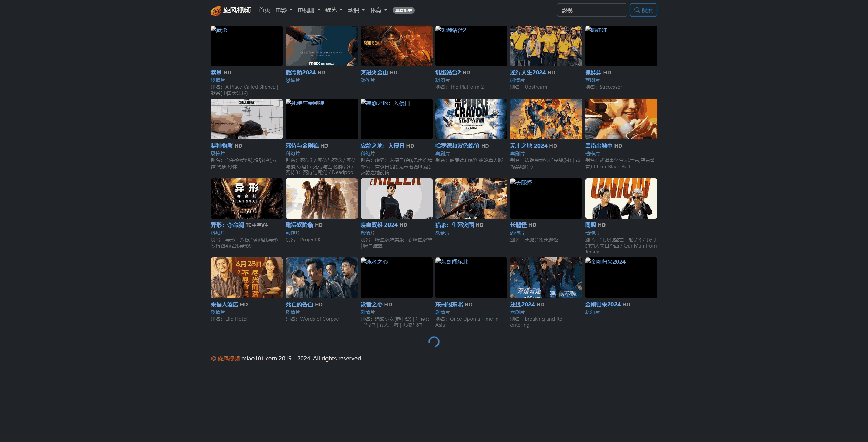Open the 观看历史 watch history badge
The width and height of the screenshot is (868, 442).
pyautogui.click(x=403, y=10)
